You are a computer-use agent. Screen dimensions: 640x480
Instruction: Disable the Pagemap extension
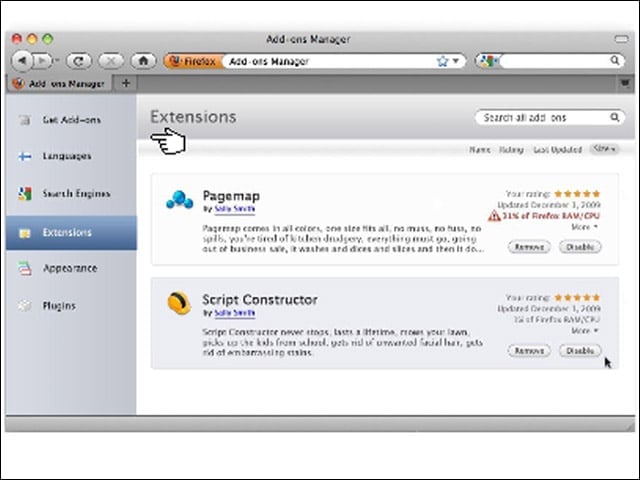580,247
